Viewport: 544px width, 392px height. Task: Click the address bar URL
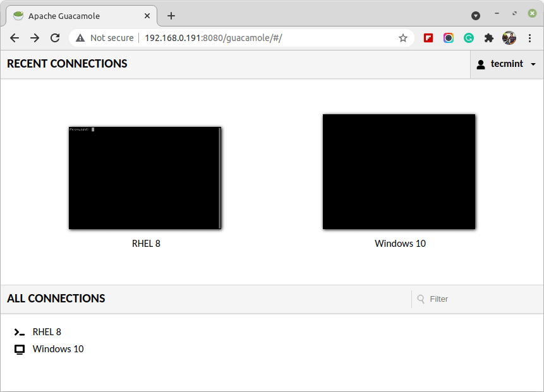point(214,38)
